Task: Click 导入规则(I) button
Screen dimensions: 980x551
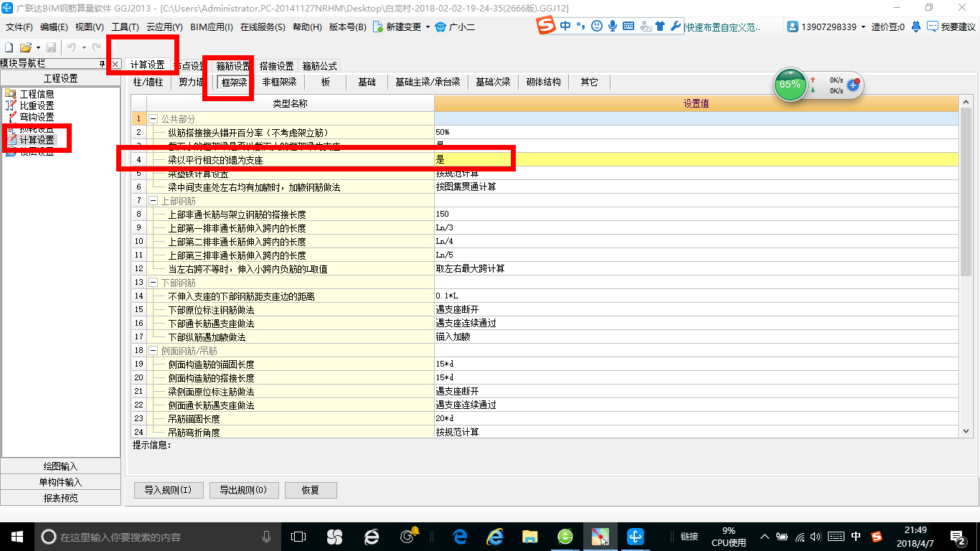Action: (x=169, y=491)
